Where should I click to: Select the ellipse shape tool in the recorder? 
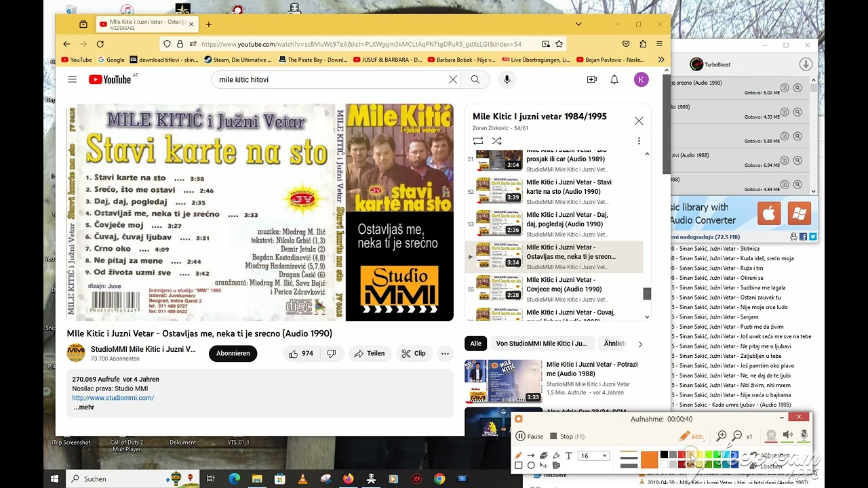(x=531, y=466)
